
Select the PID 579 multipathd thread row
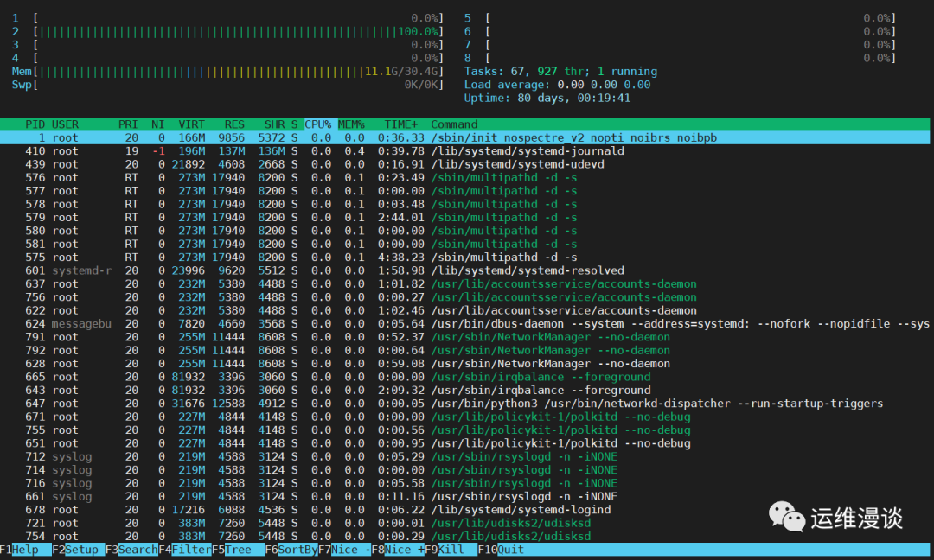pos(464,217)
